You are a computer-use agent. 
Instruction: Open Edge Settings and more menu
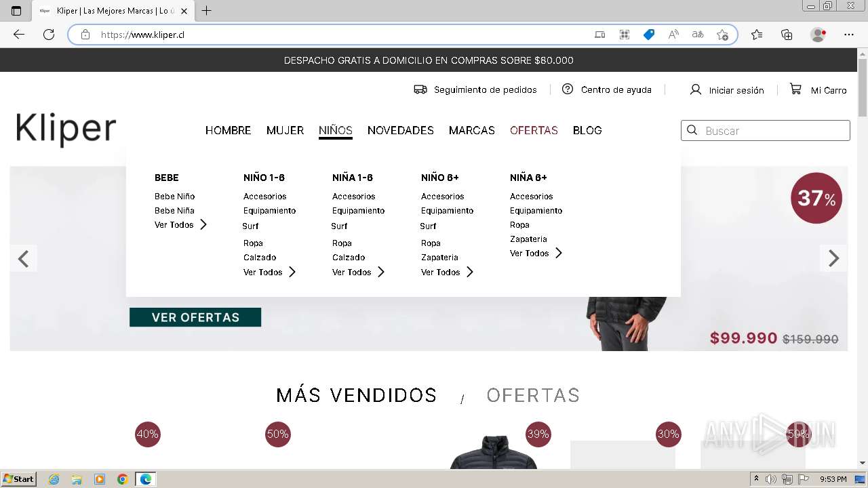tap(849, 35)
